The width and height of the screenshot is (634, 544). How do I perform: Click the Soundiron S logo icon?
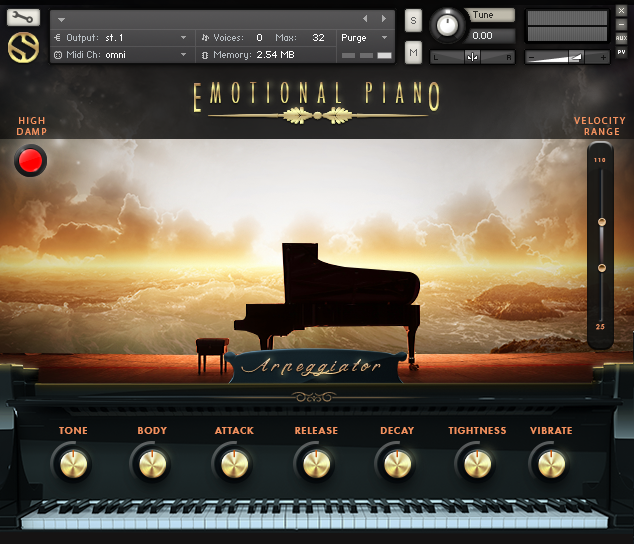(23, 48)
